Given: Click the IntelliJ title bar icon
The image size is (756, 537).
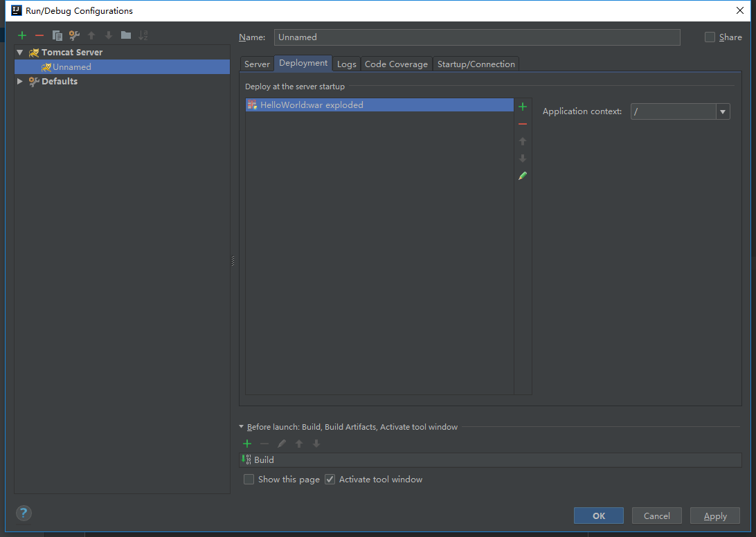Looking at the screenshot, I should (17, 10).
